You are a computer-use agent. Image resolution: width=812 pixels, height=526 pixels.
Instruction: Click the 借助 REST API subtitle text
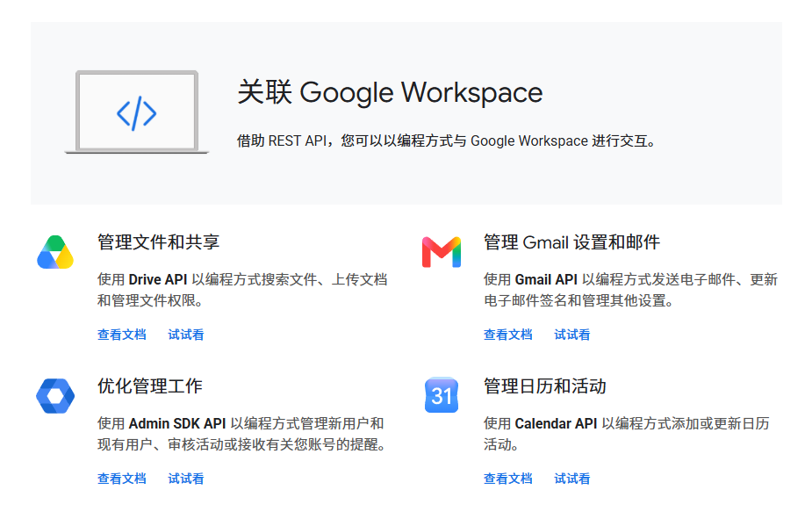(447, 141)
